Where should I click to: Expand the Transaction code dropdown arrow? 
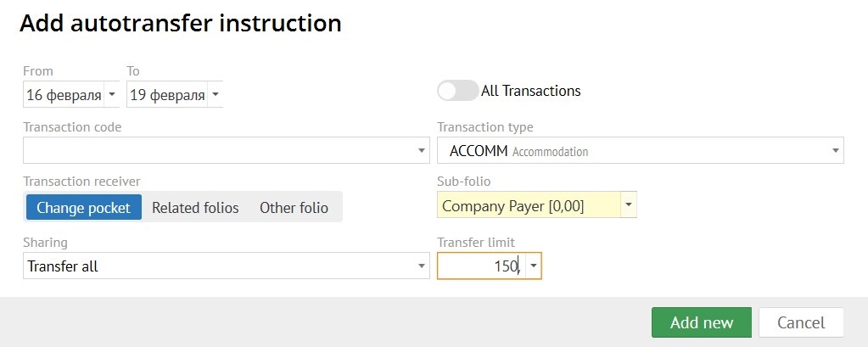pyautogui.click(x=423, y=151)
